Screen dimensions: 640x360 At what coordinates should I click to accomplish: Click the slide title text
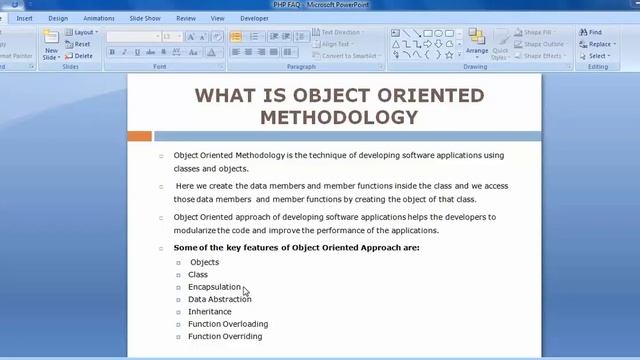tap(339, 106)
